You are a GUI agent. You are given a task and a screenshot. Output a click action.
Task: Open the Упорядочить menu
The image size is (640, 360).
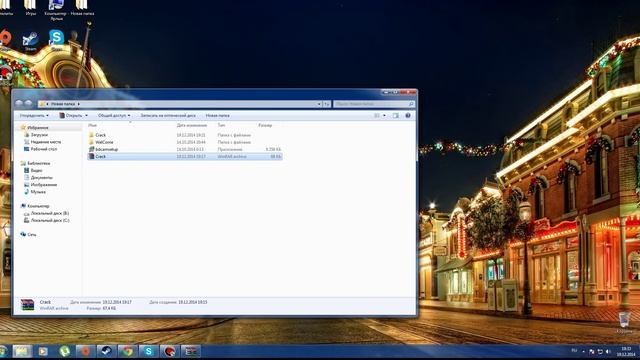pyautogui.click(x=34, y=116)
